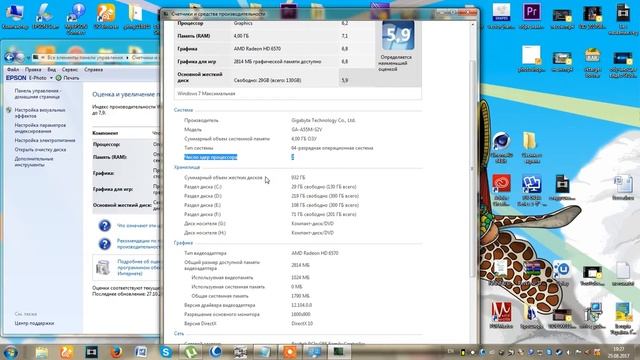Click the software icon beside 'Подробнее об оценках'
The image size is (640, 360).
102,267
